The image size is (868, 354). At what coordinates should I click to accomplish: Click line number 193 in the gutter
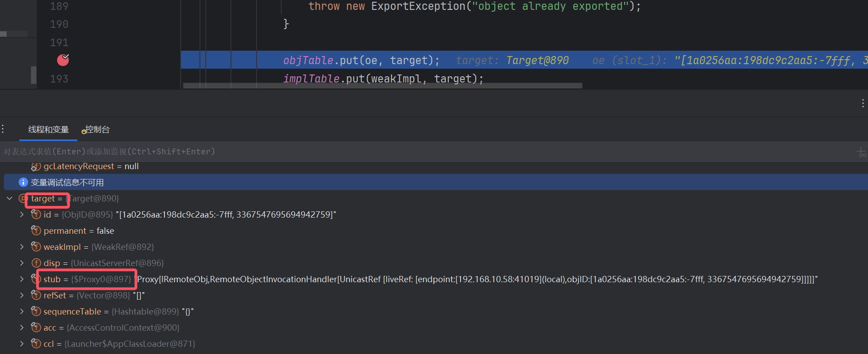[59, 79]
